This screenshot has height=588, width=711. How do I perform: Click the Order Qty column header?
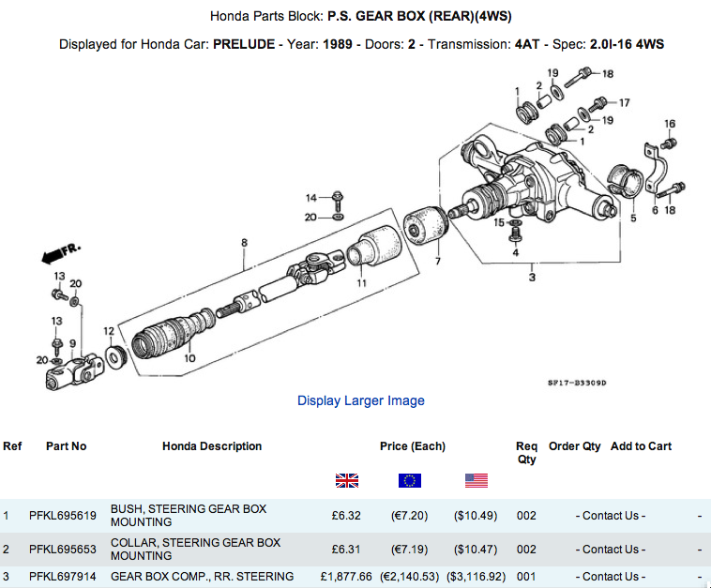pos(574,446)
